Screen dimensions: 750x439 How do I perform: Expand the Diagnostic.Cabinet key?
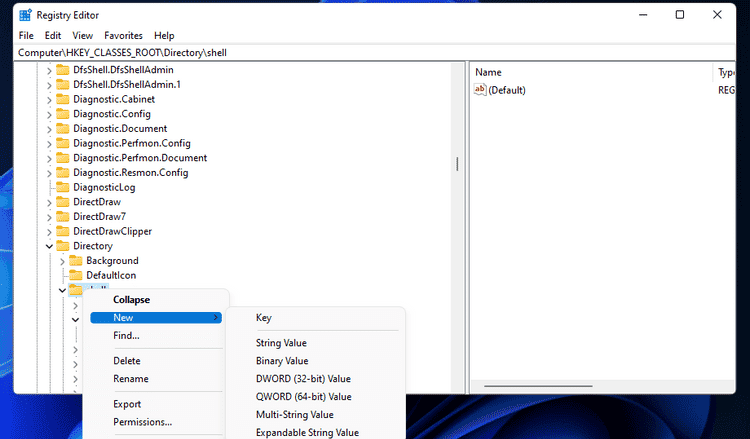pos(49,100)
